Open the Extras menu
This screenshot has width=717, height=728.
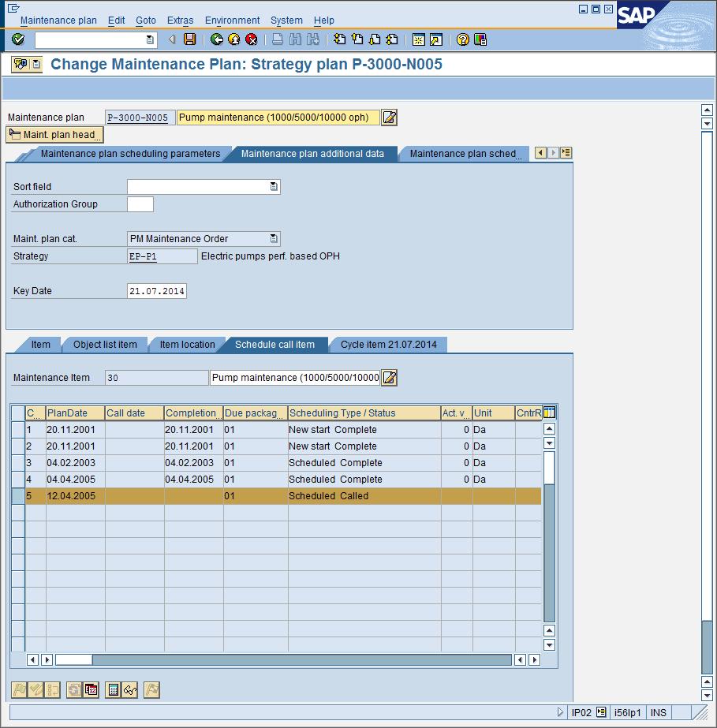pyautogui.click(x=180, y=21)
